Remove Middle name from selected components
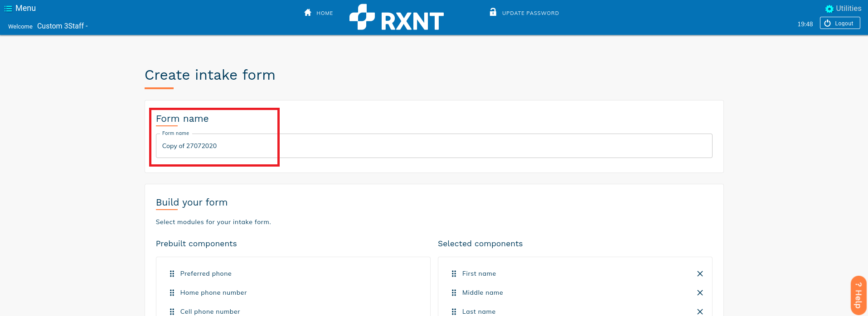This screenshot has height=316, width=868. (x=700, y=292)
